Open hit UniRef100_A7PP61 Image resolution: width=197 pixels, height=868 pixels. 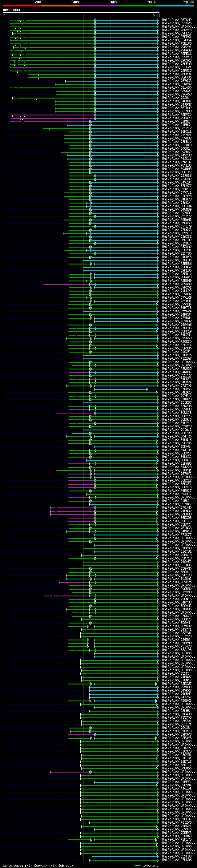point(177,37)
